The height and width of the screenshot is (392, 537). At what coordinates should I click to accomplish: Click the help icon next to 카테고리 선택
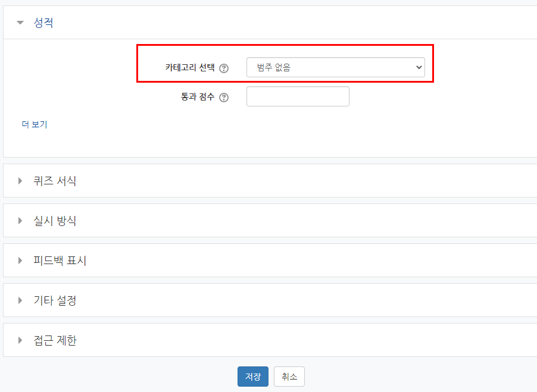[x=224, y=68]
